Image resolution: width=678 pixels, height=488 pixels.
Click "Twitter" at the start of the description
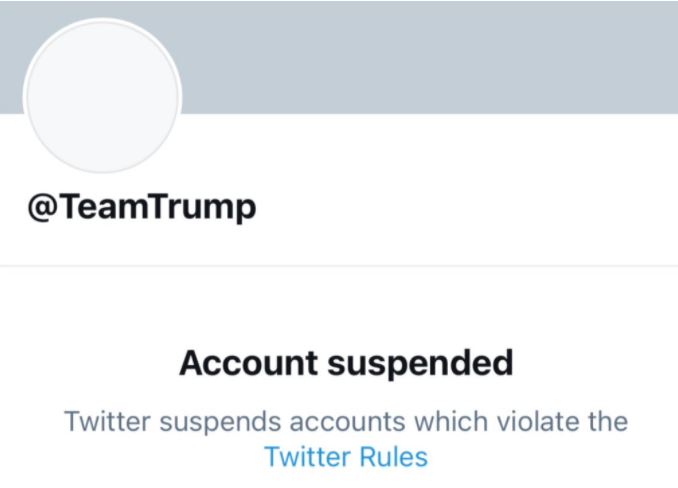click(x=104, y=420)
